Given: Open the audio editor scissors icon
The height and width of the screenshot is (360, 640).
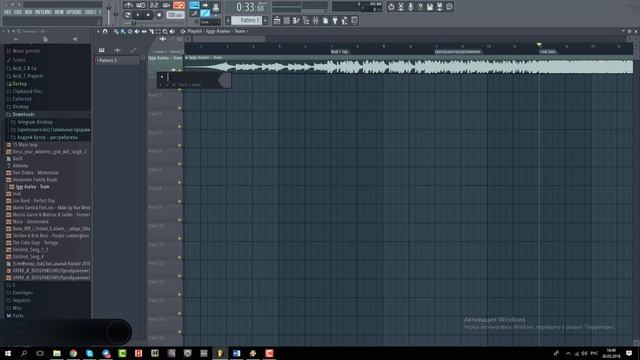Looking at the screenshot, I should (x=401, y=7).
